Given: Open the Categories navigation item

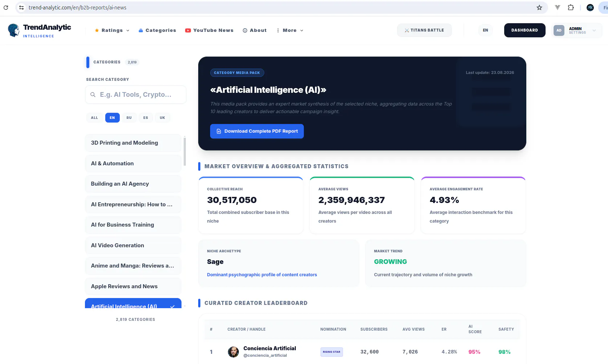Looking at the screenshot, I should pos(157,30).
